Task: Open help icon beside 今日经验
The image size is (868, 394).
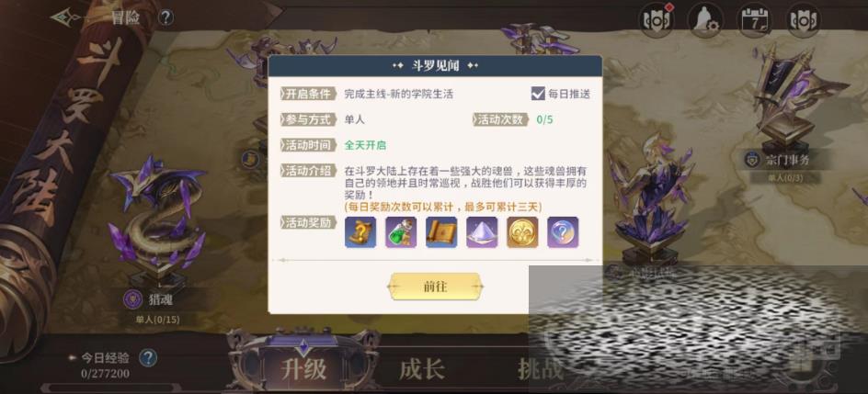Action: (x=148, y=357)
